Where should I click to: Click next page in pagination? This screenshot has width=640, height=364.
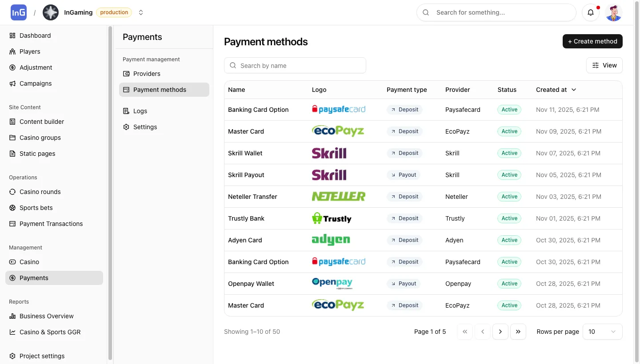[500, 332]
